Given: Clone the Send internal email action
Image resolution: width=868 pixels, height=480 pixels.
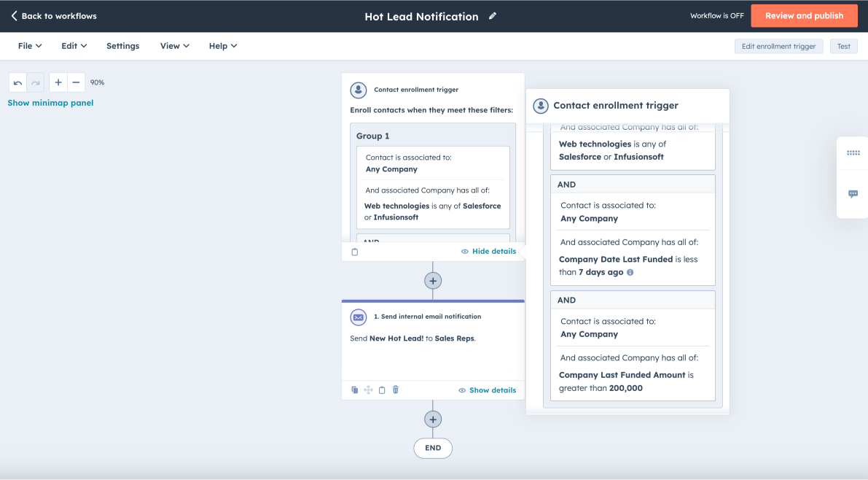Looking at the screenshot, I should 355,390.
